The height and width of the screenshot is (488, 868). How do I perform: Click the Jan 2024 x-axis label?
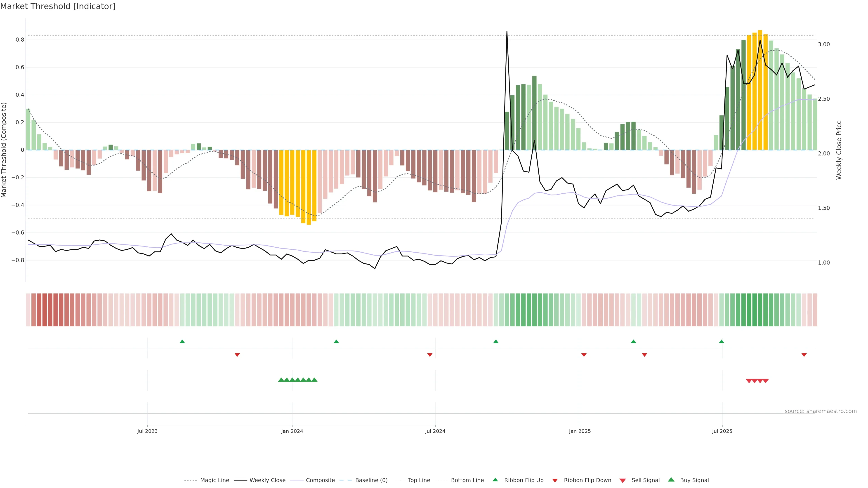(x=292, y=431)
